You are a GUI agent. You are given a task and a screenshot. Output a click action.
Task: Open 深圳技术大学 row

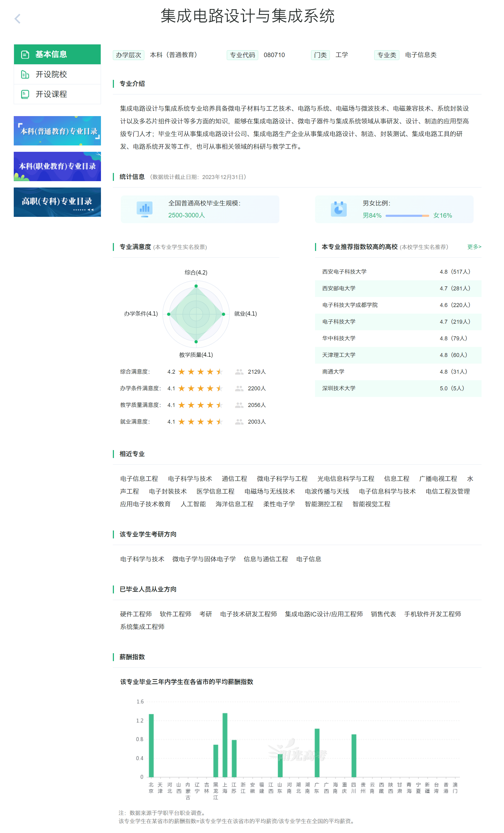(398, 388)
